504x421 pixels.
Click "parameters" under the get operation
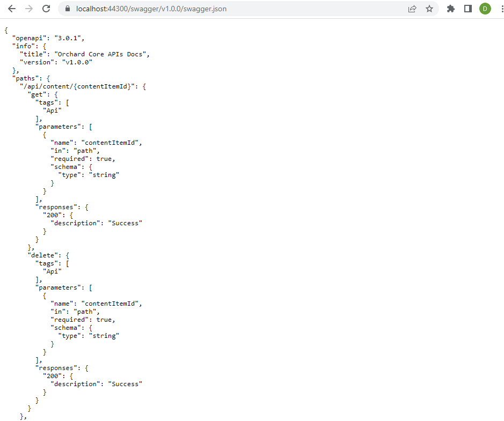[x=60, y=127]
